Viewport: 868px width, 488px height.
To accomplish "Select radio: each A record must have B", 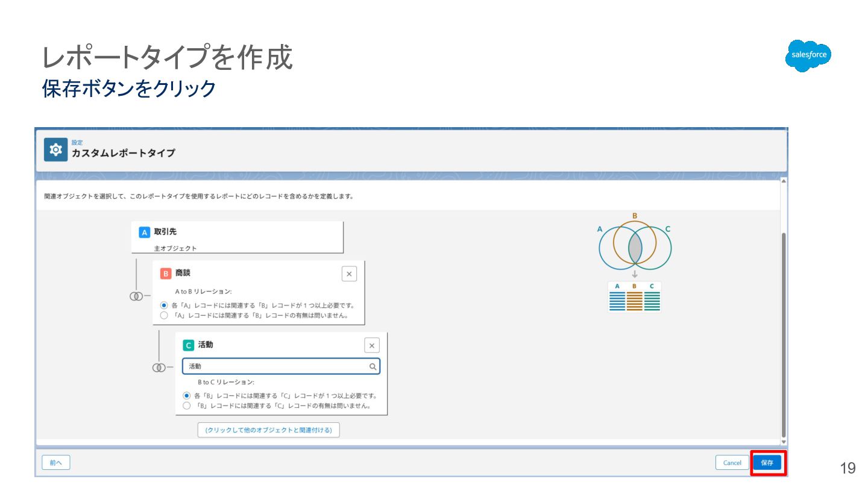I will (164, 305).
